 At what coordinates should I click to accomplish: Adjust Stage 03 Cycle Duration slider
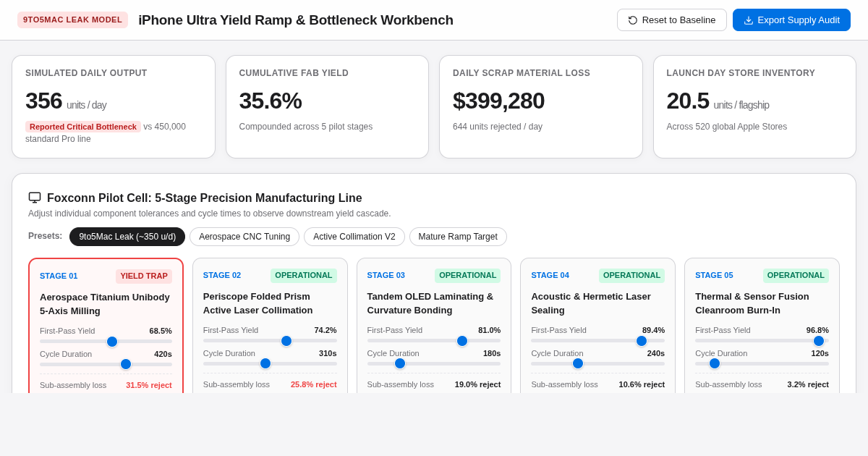pos(434,363)
